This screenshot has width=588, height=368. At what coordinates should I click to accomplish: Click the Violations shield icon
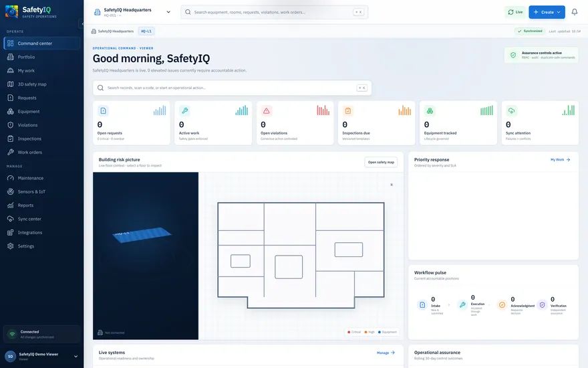pyautogui.click(x=11, y=125)
